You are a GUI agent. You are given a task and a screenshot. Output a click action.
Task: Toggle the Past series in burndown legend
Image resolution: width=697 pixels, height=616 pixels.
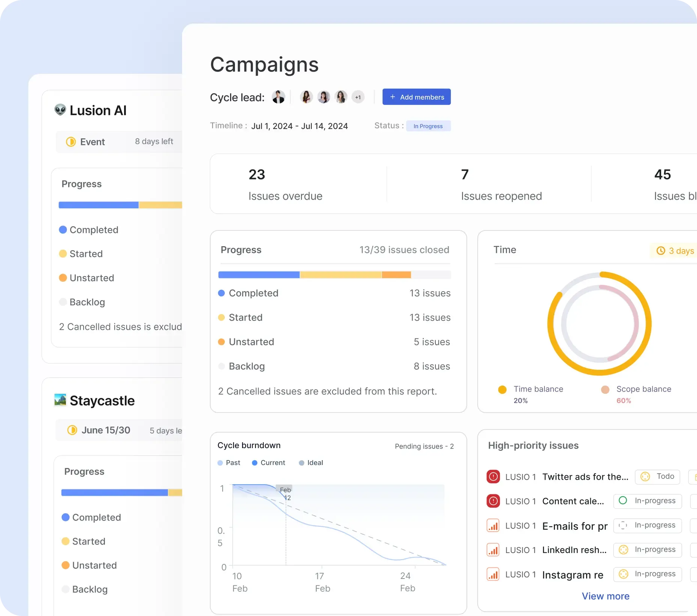(229, 463)
